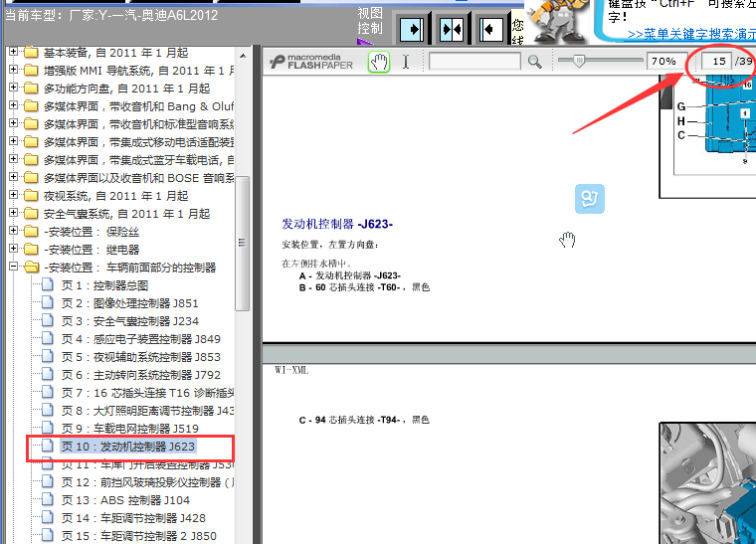Viewport: 756px width, 544px height.
Task: Expand the Bang & Olufsen 多媒体界面 folder
Action: (14, 105)
